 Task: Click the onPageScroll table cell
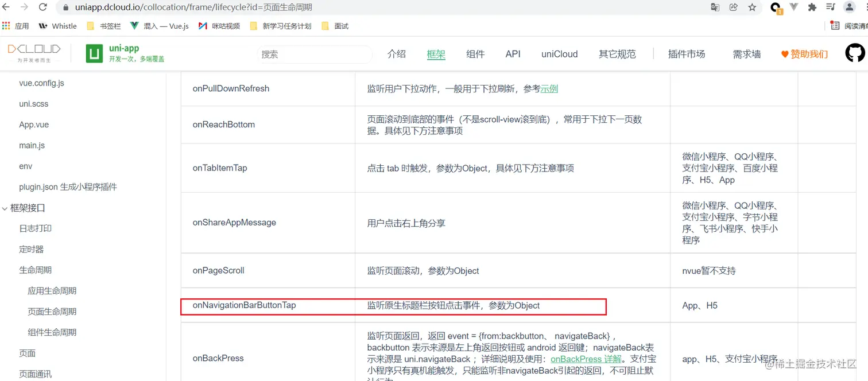pos(268,270)
